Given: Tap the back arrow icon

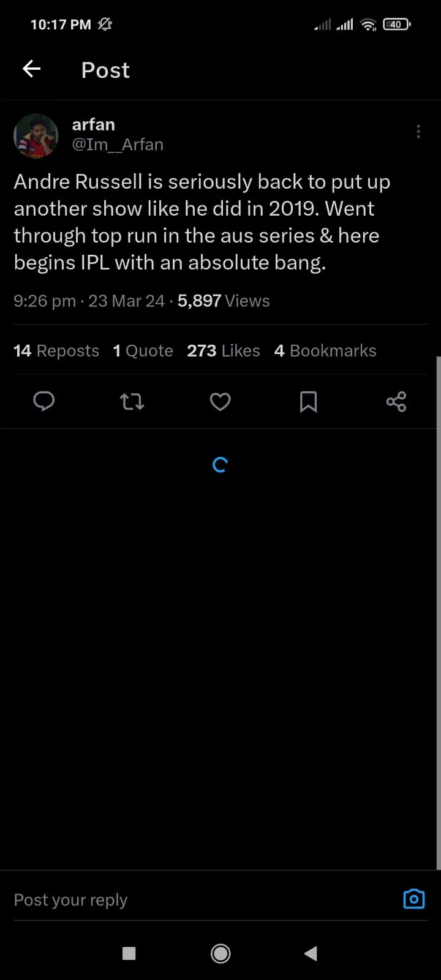Looking at the screenshot, I should (32, 69).
